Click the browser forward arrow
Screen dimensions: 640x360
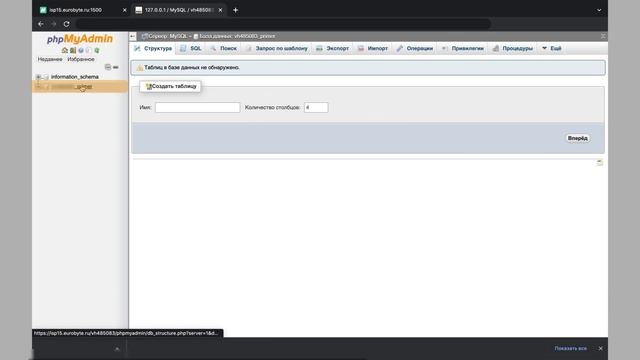click(53, 24)
